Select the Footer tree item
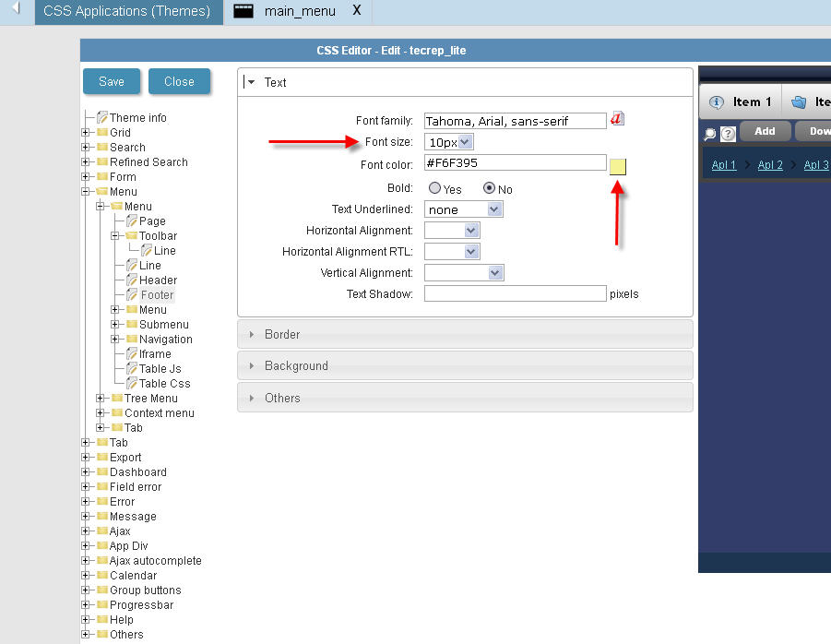This screenshot has height=644, width=831. [x=157, y=295]
